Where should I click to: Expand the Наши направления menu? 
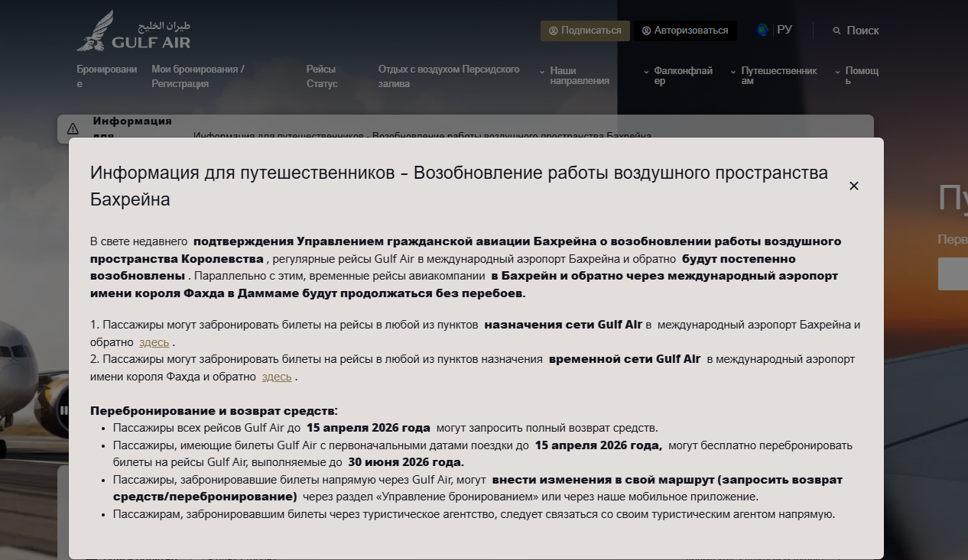tap(542, 71)
